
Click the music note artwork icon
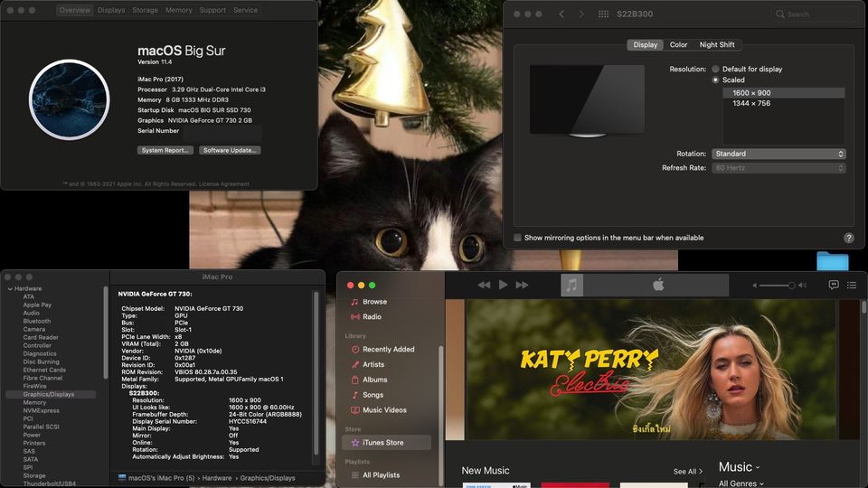pyautogui.click(x=571, y=285)
